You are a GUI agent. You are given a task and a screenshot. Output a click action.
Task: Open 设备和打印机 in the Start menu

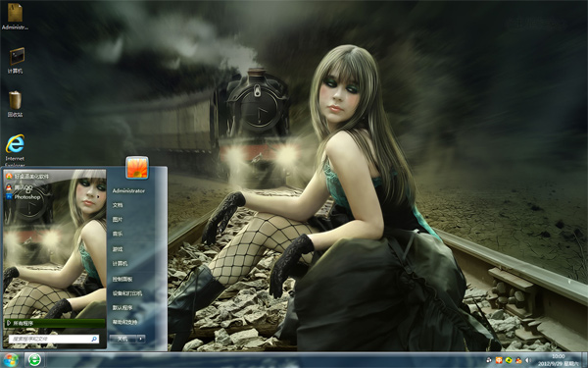(x=127, y=293)
